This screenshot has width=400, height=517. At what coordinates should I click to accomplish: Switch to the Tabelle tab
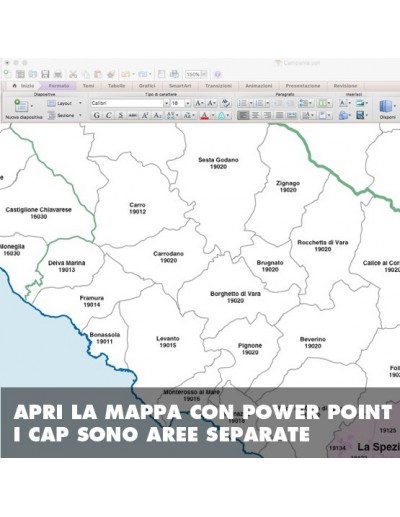[117, 86]
